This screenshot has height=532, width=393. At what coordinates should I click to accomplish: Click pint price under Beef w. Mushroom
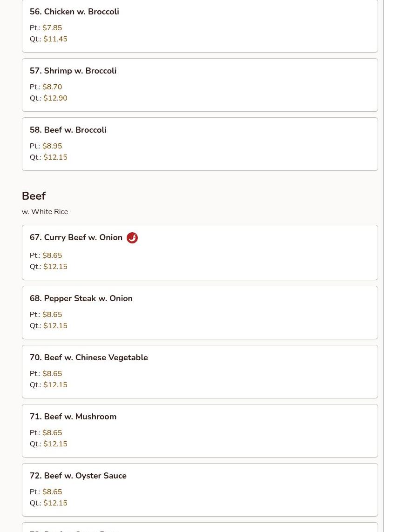click(52, 432)
